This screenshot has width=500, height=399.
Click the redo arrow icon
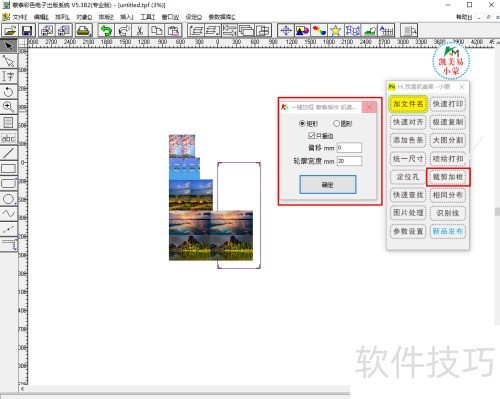click(x=123, y=31)
